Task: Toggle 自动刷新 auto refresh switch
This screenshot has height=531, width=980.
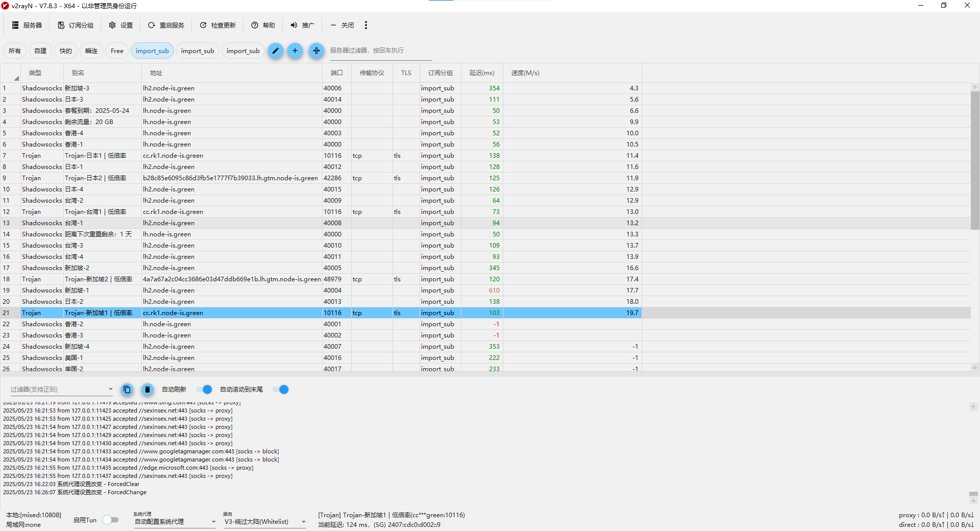Action: click(205, 390)
